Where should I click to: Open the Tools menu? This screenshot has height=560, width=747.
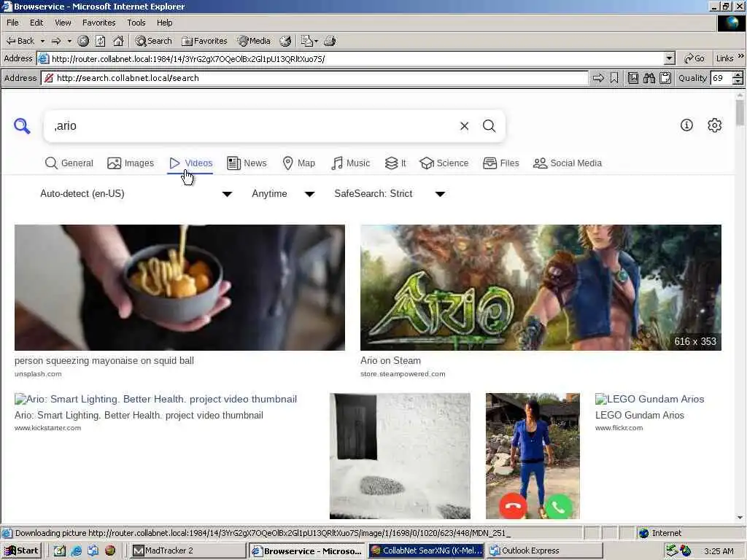(136, 23)
